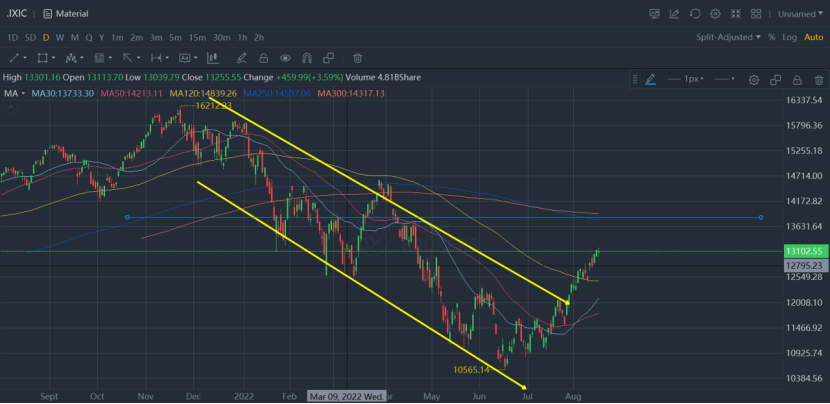Click the MA30:13733.30 legend label

coord(63,93)
